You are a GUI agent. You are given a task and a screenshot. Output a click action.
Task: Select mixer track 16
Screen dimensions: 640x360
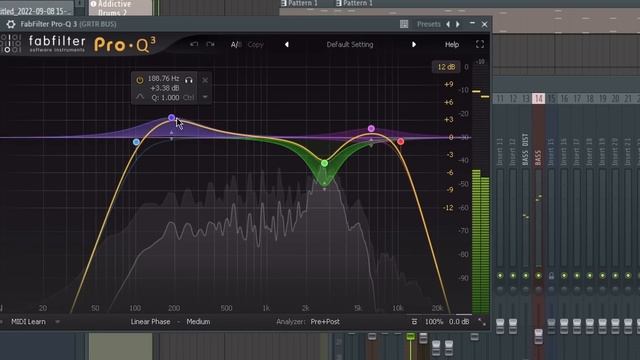pos(564,98)
